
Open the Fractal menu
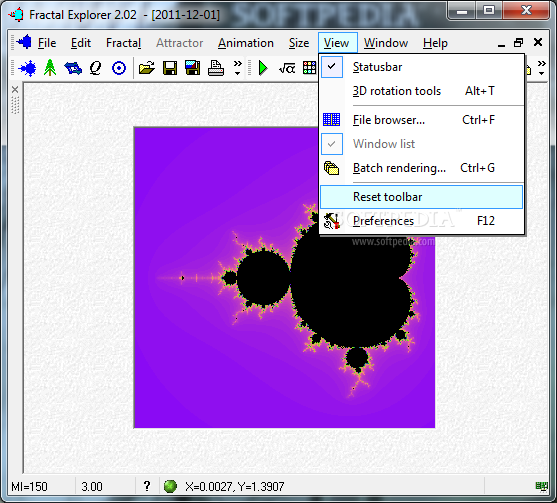click(124, 43)
